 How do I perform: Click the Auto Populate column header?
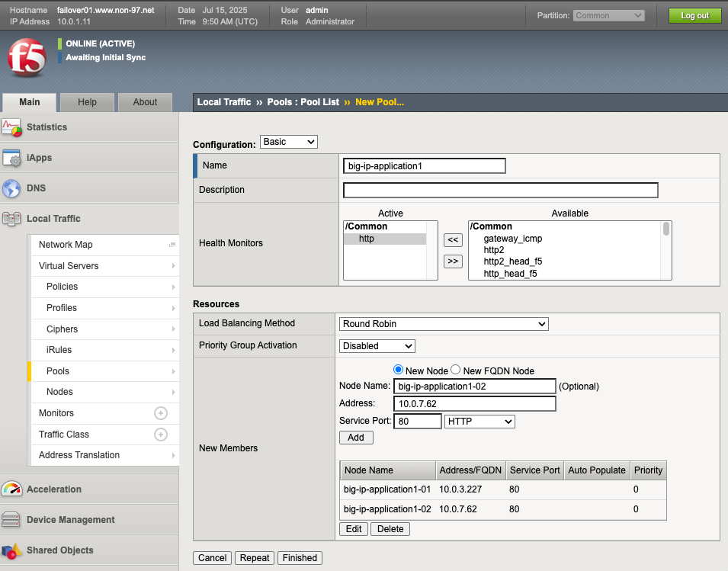(597, 470)
